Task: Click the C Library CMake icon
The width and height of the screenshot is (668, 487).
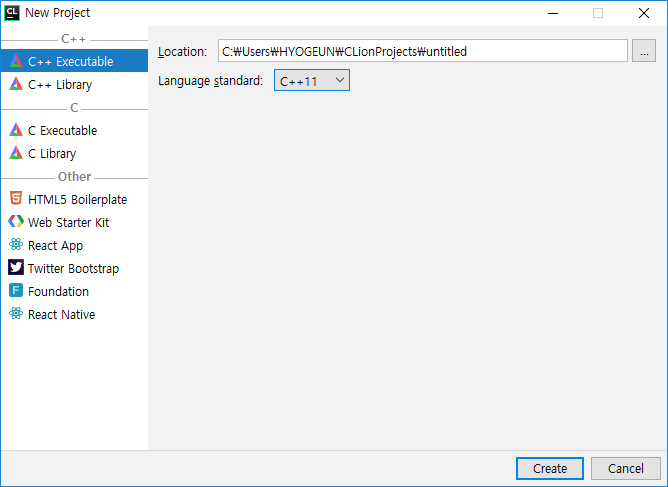Action: pos(16,153)
